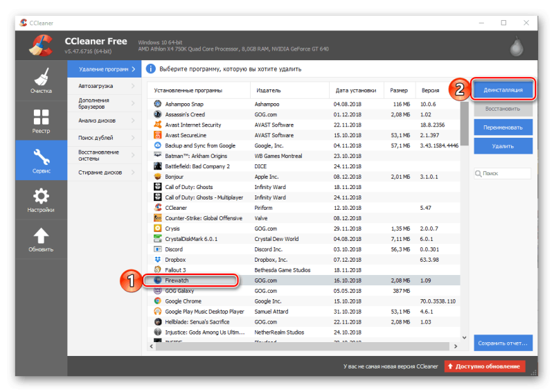The height and width of the screenshot is (392, 554).
Task: Click the Assassin's Creed program icon
Action: (x=158, y=114)
